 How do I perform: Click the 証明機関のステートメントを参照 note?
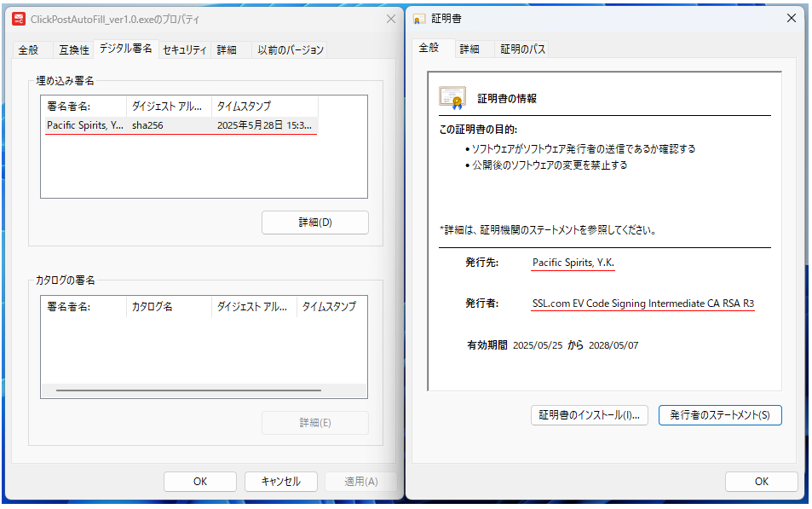(548, 230)
